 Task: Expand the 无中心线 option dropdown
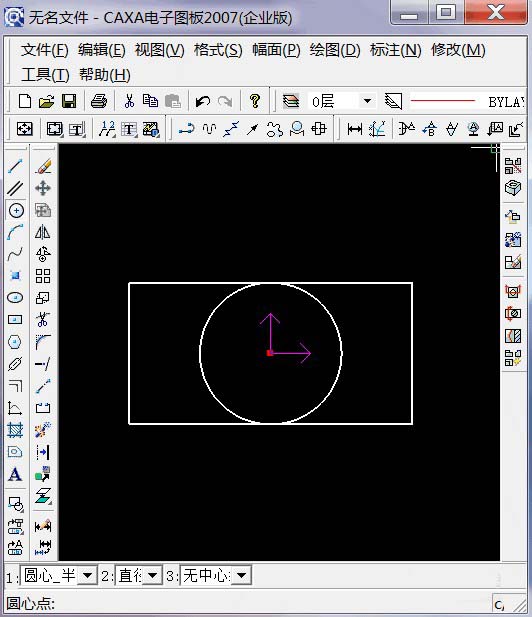point(241,576)
